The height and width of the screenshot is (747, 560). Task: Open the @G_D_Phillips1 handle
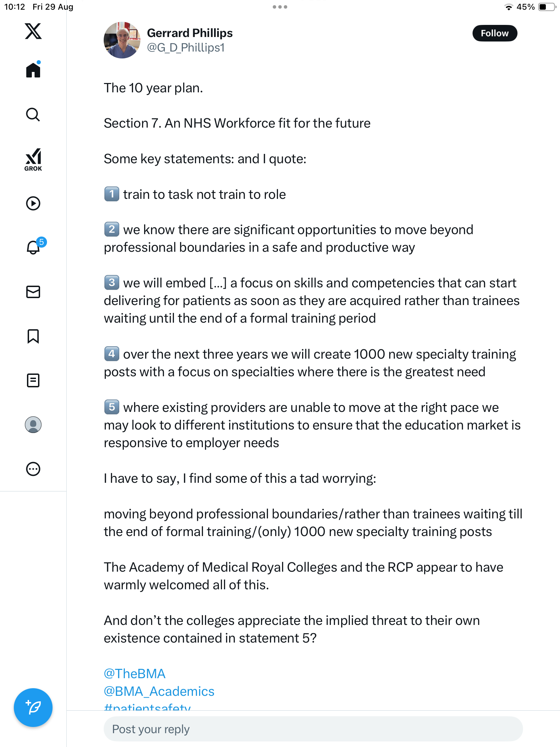tap(186, 48)
